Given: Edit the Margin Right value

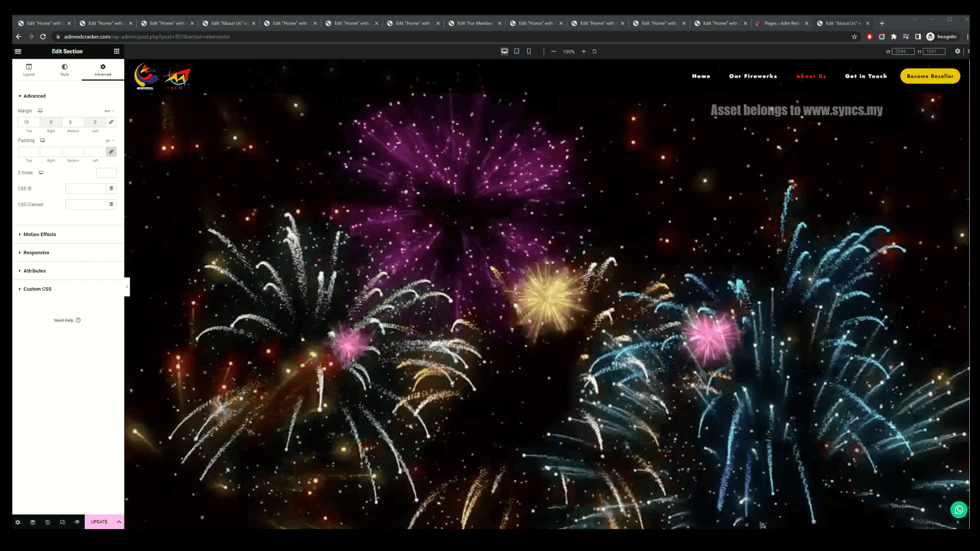Looking at the screenshot, I should pos(51,122).
